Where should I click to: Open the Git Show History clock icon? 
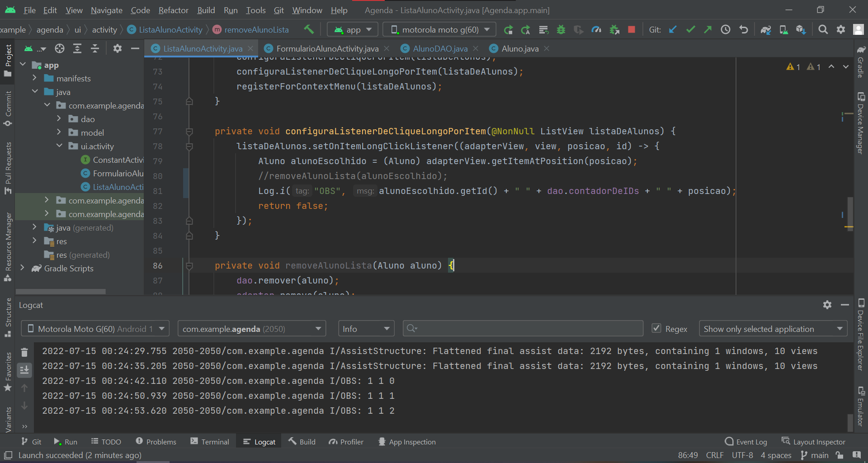point(726,29)
